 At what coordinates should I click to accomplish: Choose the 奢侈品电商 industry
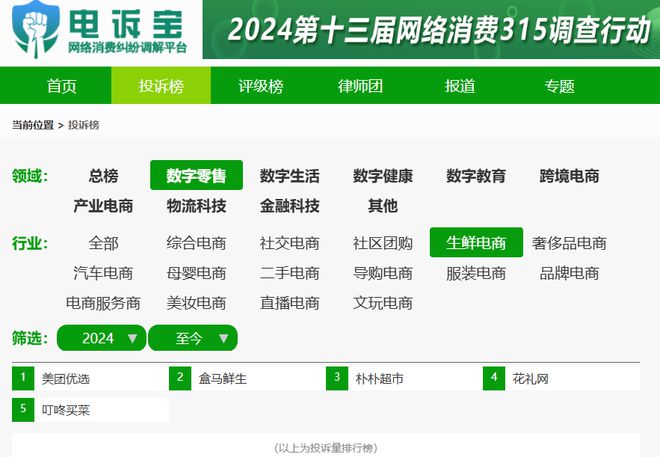click(570, 243)
